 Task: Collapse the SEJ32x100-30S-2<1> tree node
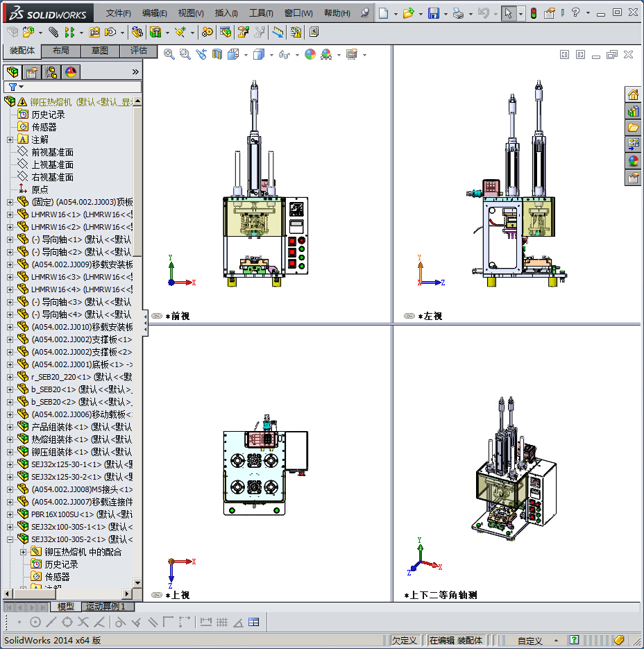pos(10,539)
